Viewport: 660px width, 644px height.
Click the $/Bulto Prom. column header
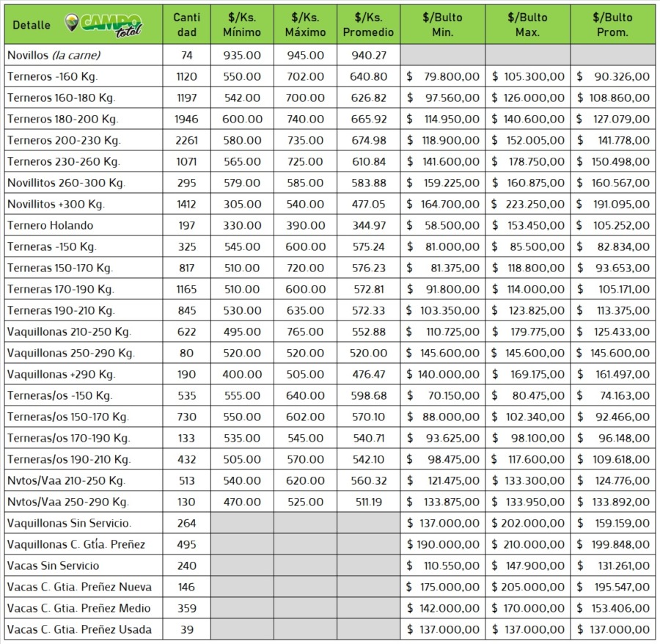[612, 25]
